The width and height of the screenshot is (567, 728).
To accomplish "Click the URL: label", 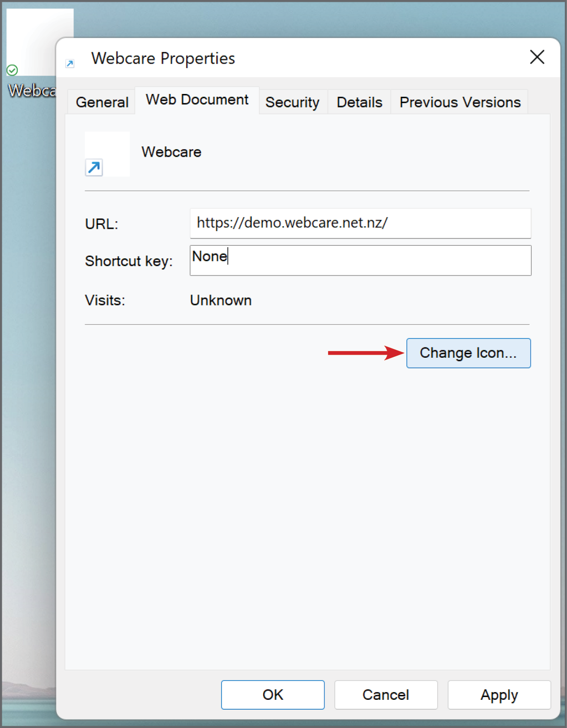I will (102, 224).
